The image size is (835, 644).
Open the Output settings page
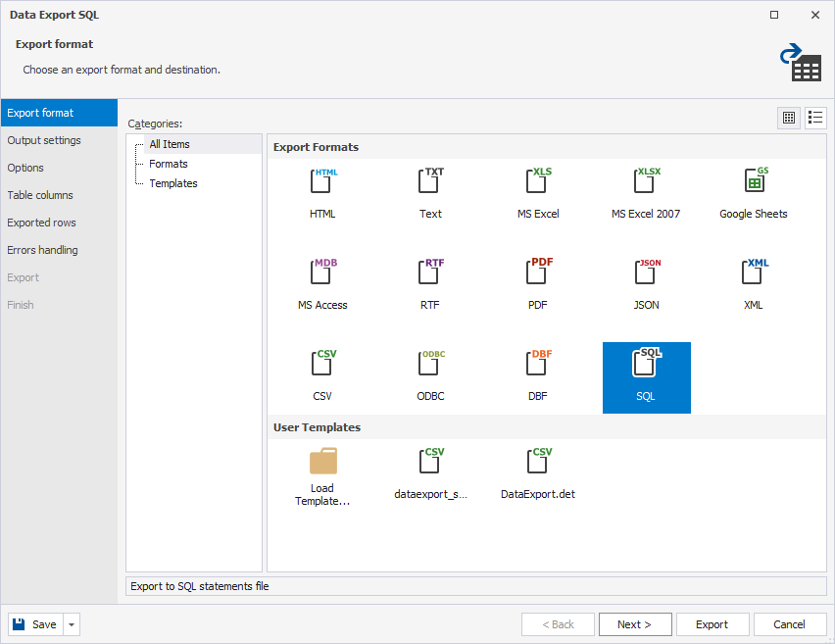(44, 140)
